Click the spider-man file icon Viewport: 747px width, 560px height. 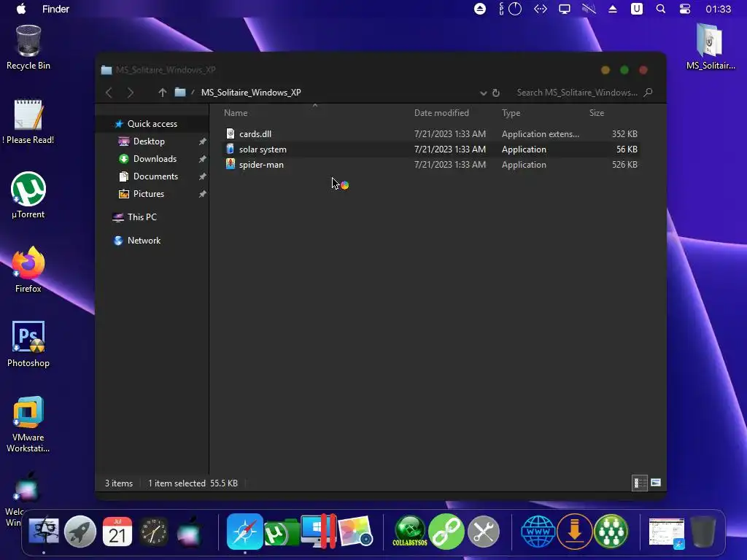[231, 164]
